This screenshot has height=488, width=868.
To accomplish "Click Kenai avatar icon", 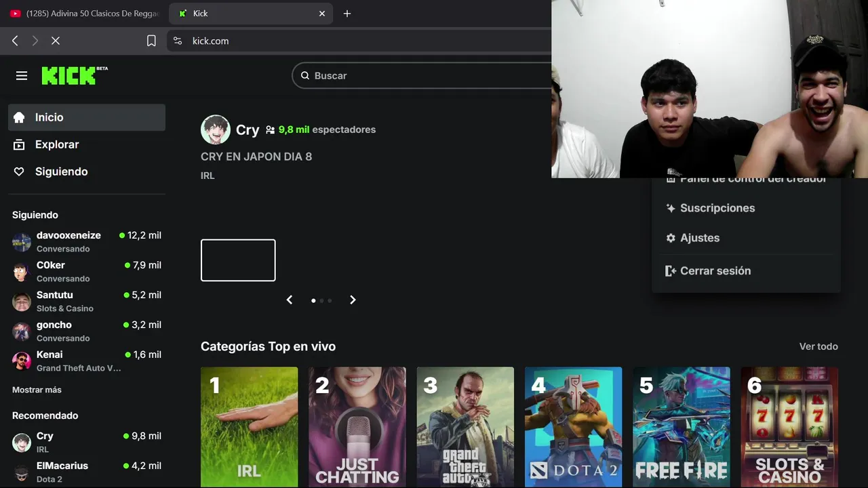I will click(22, 361).
